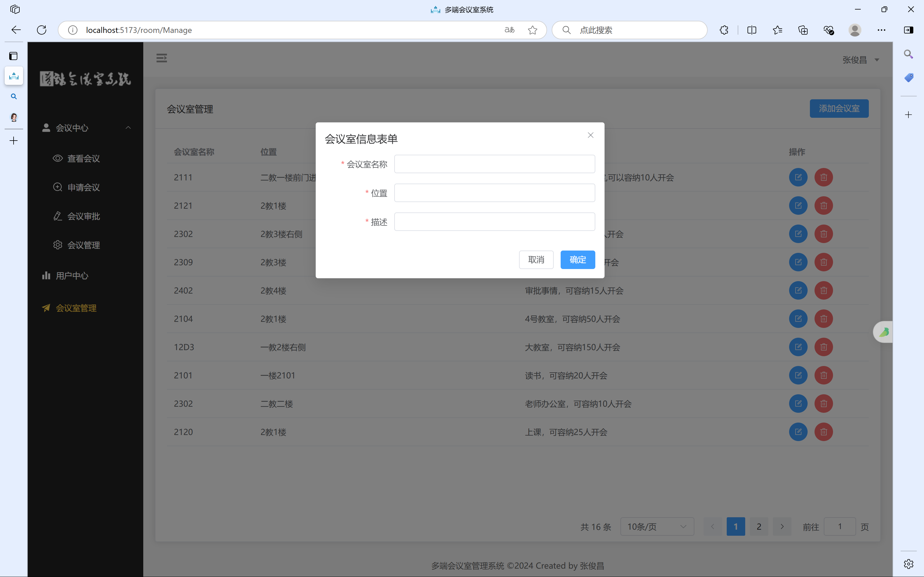Edit meeting room 2120 row
This screenshot has width=924, height=577.
coord(798,432)
